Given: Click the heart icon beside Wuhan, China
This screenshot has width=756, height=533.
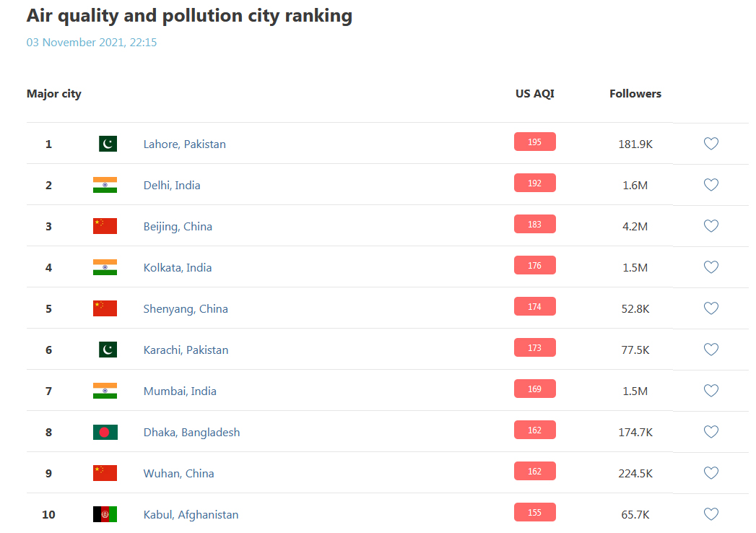Looking at the screenshot, I should 711,473.
